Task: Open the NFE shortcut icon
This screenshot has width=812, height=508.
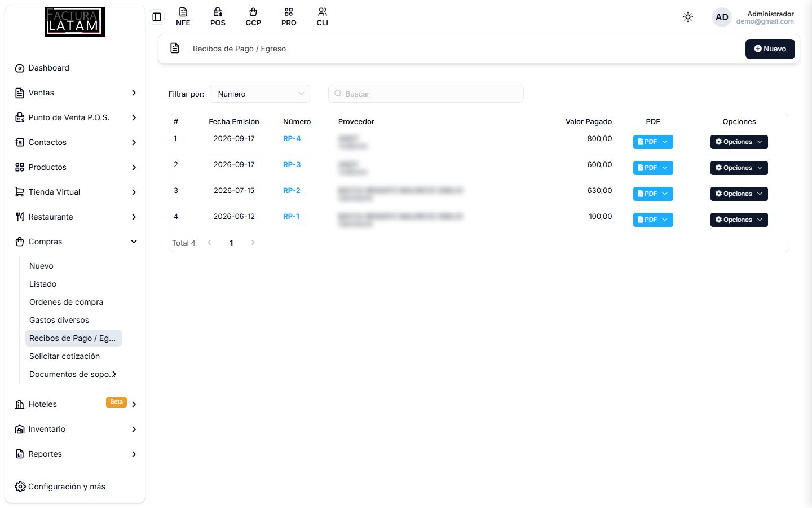Action: tap(183, 17)
